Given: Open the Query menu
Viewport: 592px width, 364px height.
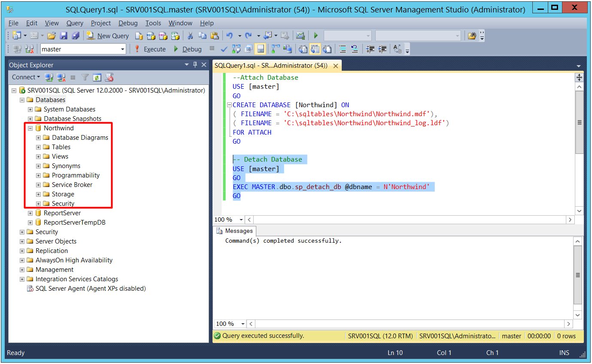Looking at the screenshot, I should 75,23.
